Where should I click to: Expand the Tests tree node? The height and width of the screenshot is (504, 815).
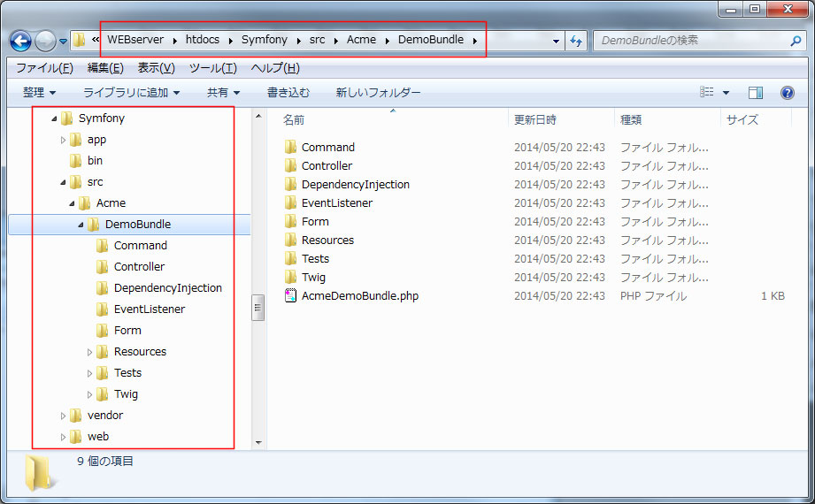pos(89,374)
